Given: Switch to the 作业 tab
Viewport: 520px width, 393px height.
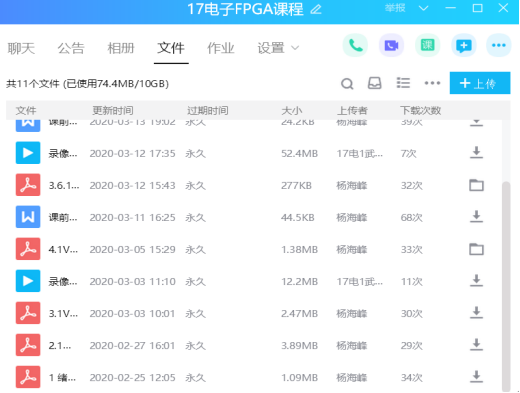Looking at the screenshot, I should coord(221,48).
